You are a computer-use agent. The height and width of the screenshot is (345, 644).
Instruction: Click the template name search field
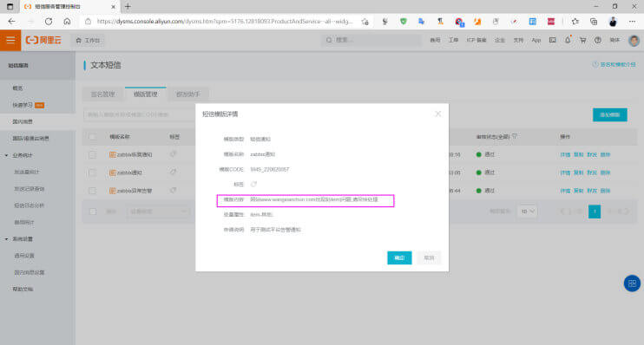pos(139,115)
